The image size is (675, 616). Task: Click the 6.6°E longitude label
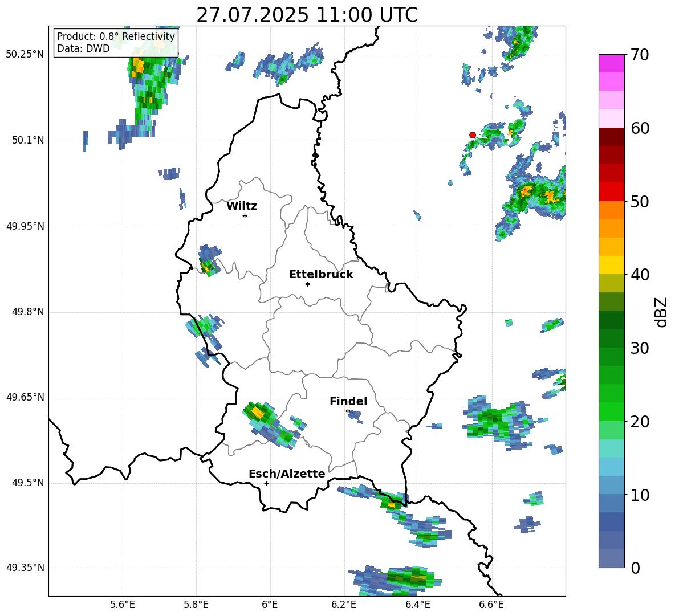pyautogui.click(x=491, y=605)
